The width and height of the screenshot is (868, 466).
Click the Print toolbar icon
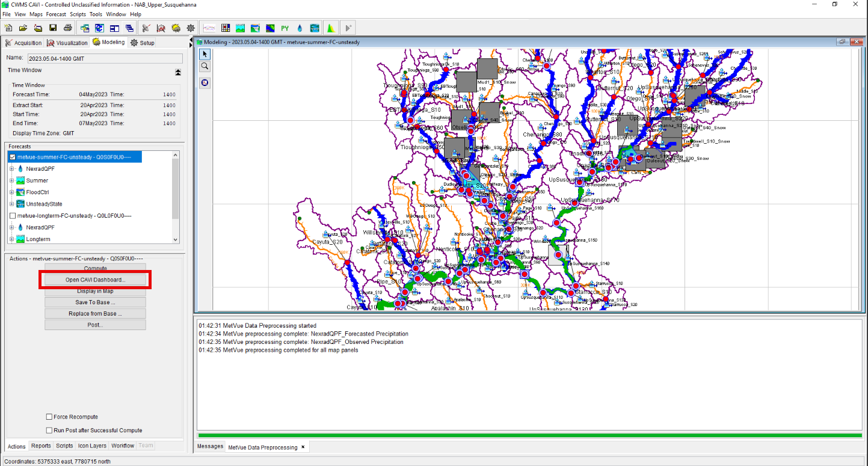click(68, 28)
